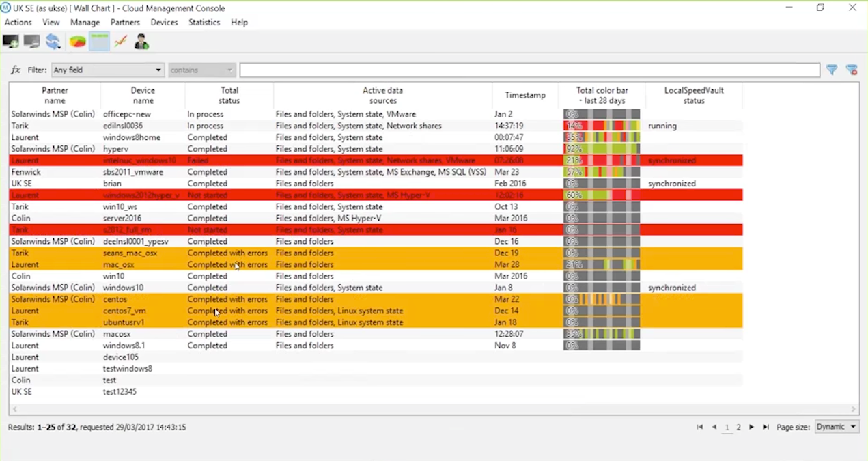The height and width of the screenshot is (461, 868).
Task: Click the results count status text
Action: [97, 428]
